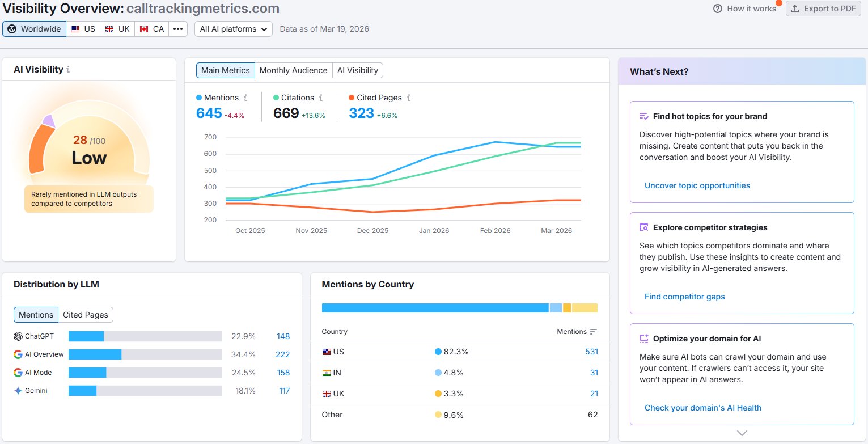Click the info icon next to Mentions metric
Screen dimensions: 868x444
coord(245,98)
